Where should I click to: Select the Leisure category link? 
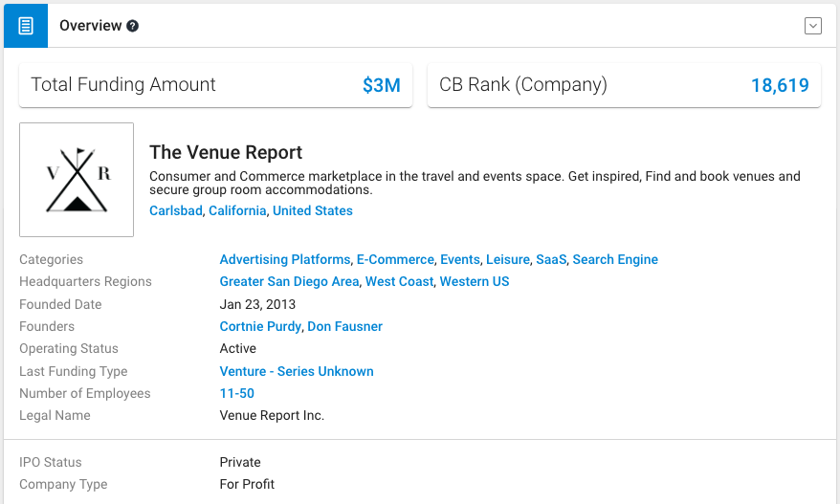pyautogui.click(x=508, y=259)
